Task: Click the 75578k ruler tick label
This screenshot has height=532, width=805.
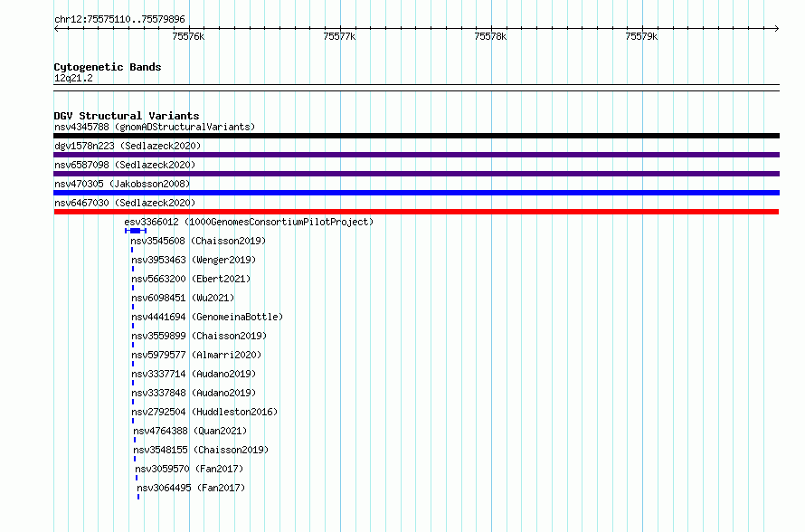Action: click(490, 36)
